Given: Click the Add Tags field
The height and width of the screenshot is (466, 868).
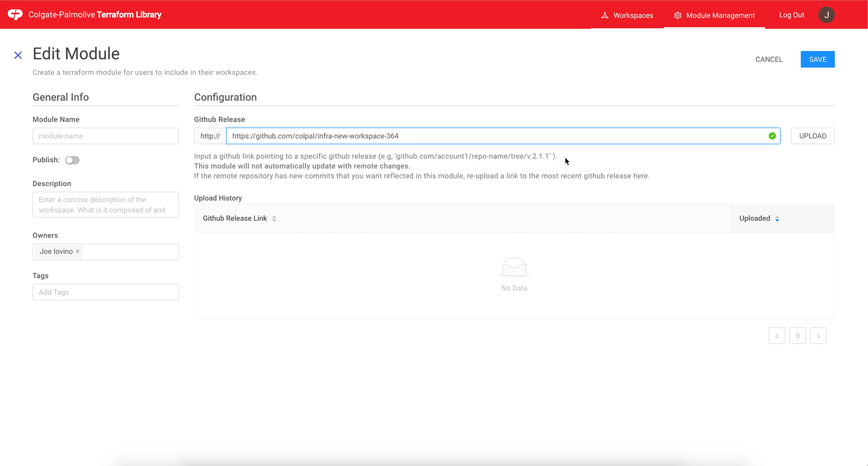Looking at the screenshot, I should coord(105,292).
